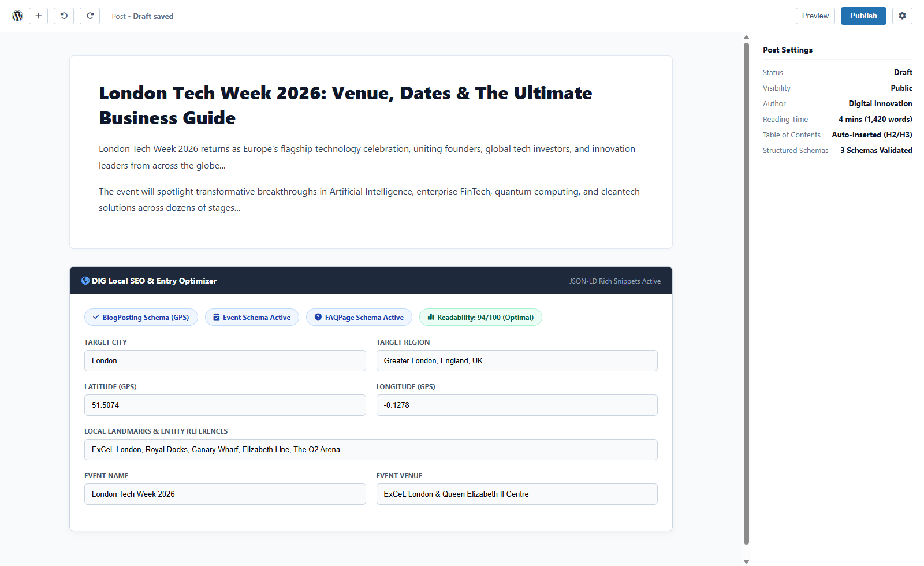Click the Readability bar chart icon
The width and height of the screenshot is (924, 566).
click(x=431, y=317)
